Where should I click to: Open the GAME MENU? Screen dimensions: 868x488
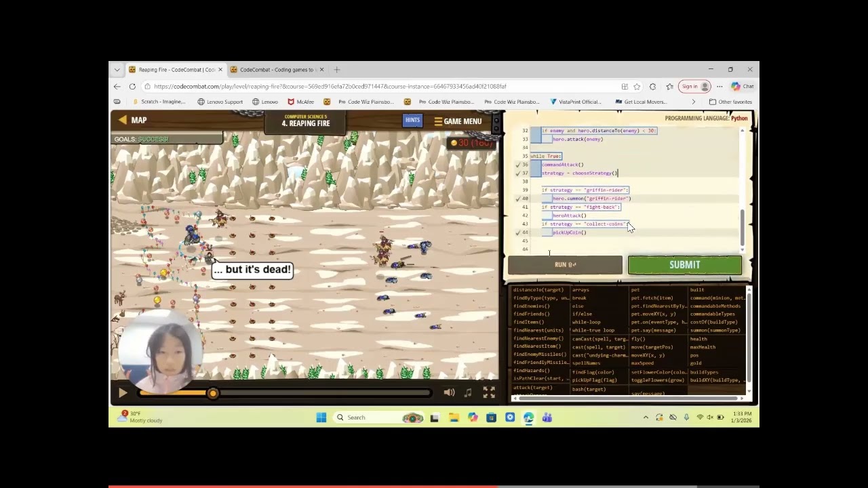point(458,121)
